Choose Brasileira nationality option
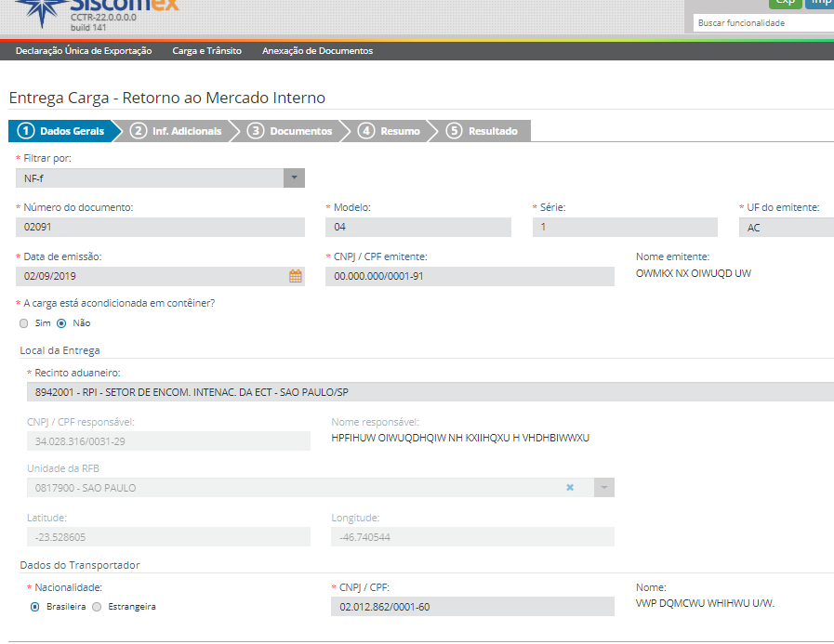 point(35,607)
